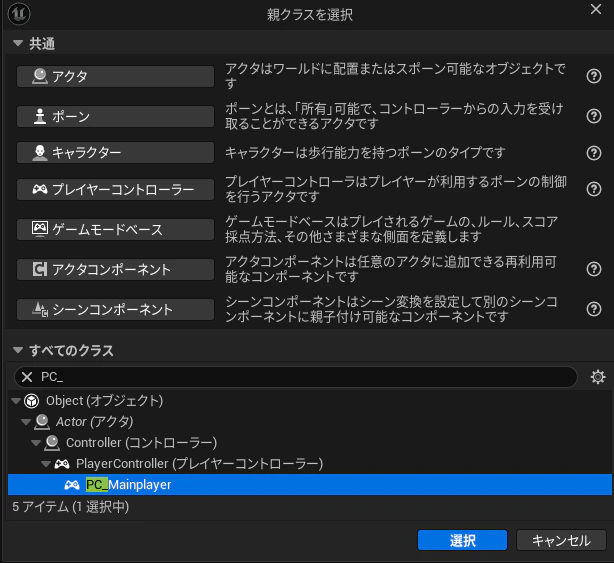Open help for プレイヤーコントローラー class

pos(594,189)
